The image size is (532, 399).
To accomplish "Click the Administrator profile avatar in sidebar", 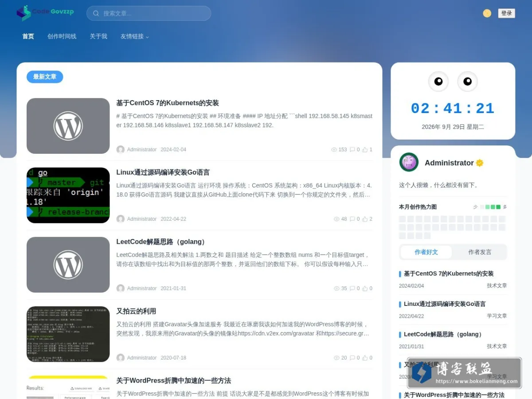I will point(409,163).
